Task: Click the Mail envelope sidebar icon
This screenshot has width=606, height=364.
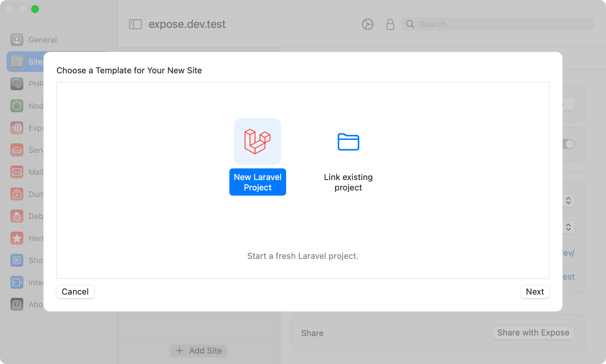Action: [x=17, y=172]
